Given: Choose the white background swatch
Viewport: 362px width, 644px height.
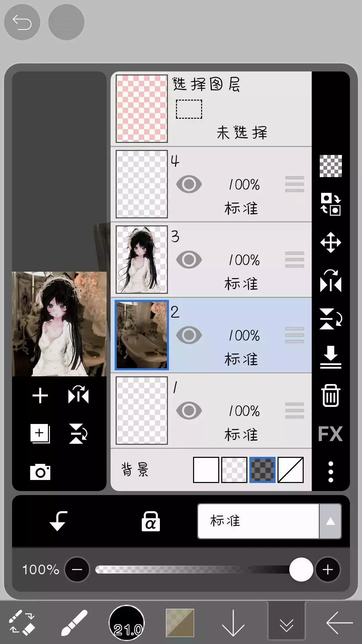Looking at the screenshot, I should (206, 470).
